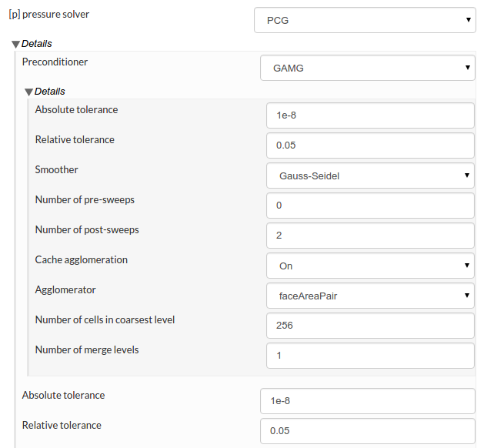Collapse the Preconditioner Details triangle
Viewport: 484px width, 448px height.
click(x=29, y=92)
